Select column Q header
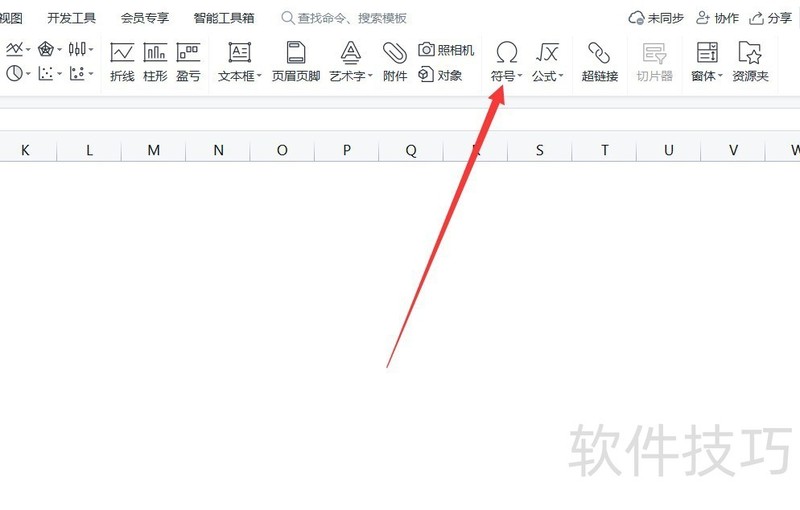This screenshot has width=800, height=510. point(411,150)
